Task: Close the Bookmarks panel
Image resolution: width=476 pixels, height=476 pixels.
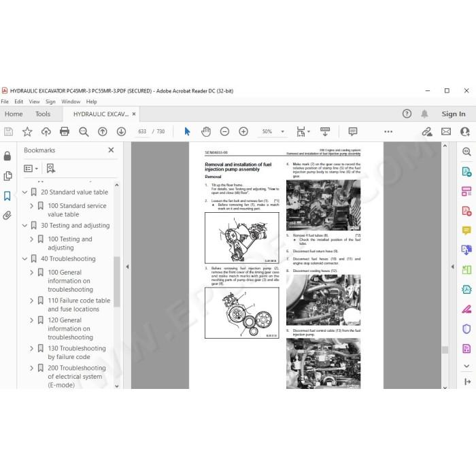Action: (111, 150)
